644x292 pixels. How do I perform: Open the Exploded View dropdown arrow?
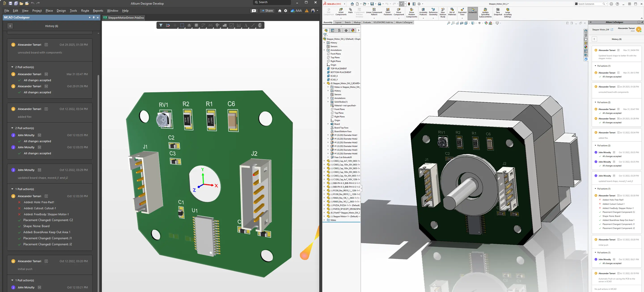click(462, 18)
